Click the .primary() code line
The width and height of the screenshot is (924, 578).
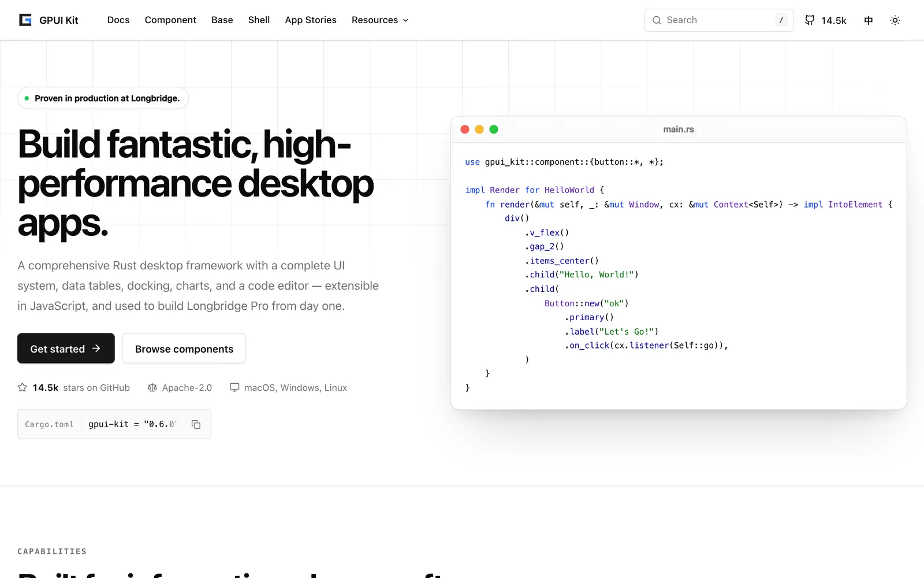click(x=589, y=317)
